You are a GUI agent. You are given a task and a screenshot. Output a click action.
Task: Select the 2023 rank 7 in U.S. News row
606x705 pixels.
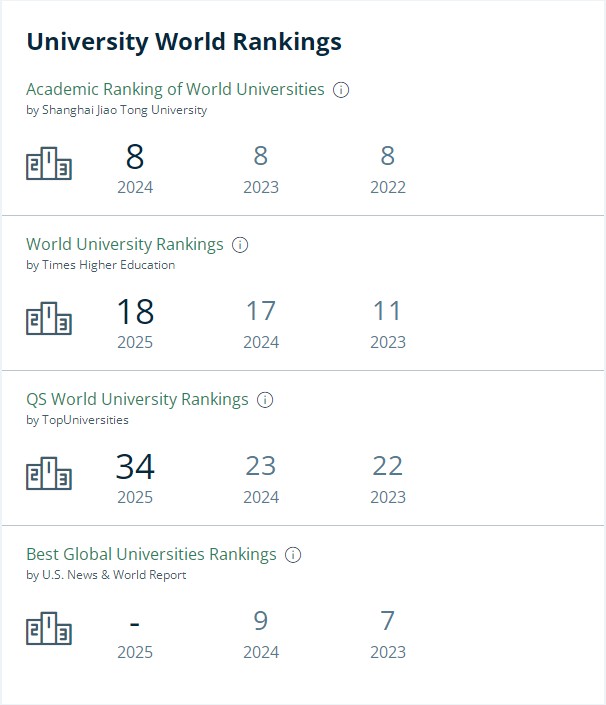pos(388,622)
